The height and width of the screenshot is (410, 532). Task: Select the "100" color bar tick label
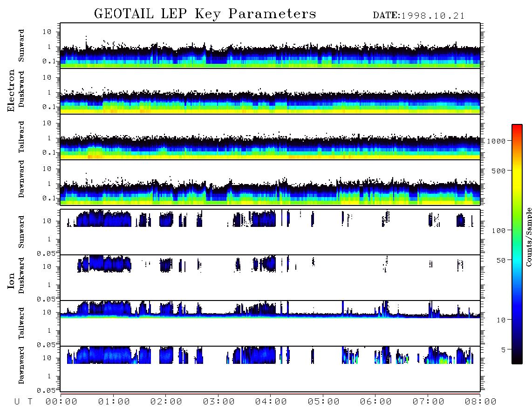[498, 231]
